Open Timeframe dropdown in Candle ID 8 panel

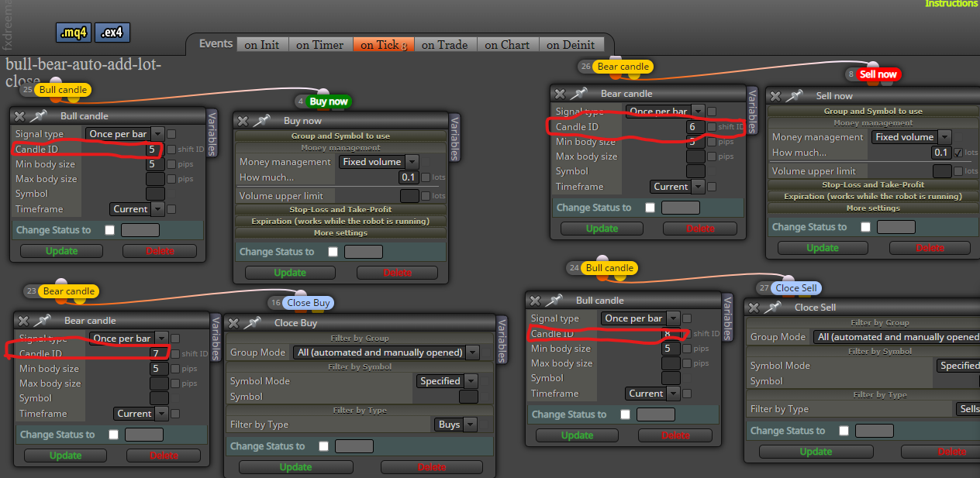tap(653, 394)
